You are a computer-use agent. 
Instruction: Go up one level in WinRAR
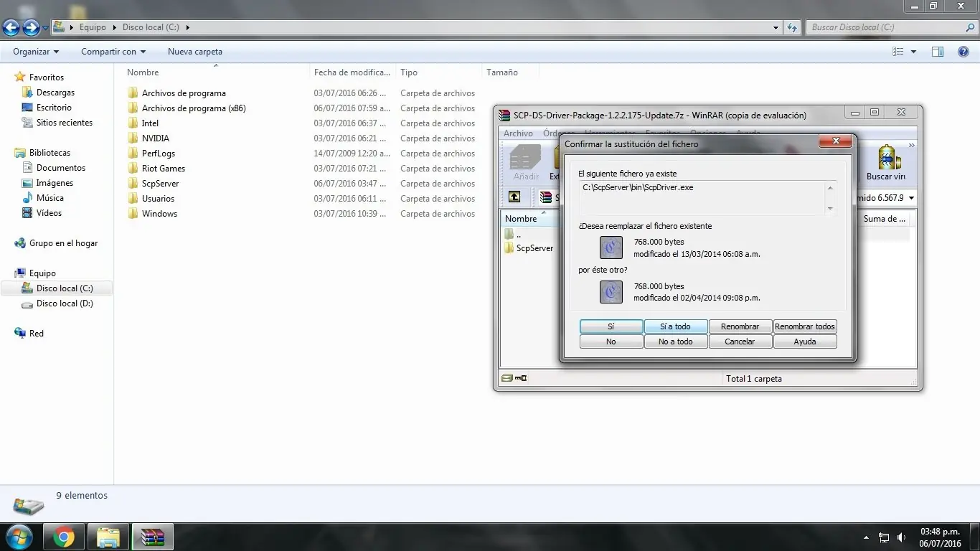coord(514,197)
